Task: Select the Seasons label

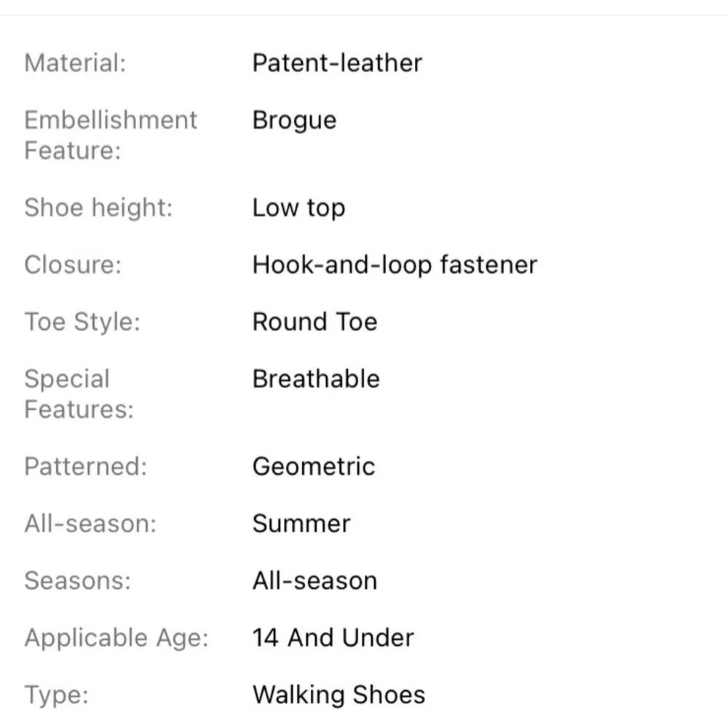Action: (78, 581)
